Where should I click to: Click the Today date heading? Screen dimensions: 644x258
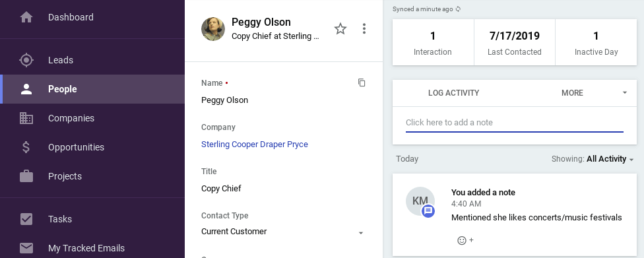[407, 159]
